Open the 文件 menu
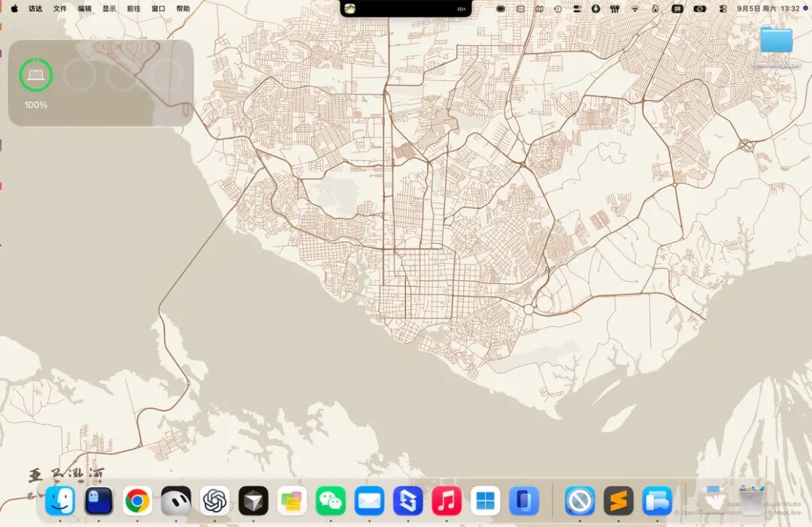Image resolution: width=812 pixels, height=527 pixels. [x=60, y=8]
